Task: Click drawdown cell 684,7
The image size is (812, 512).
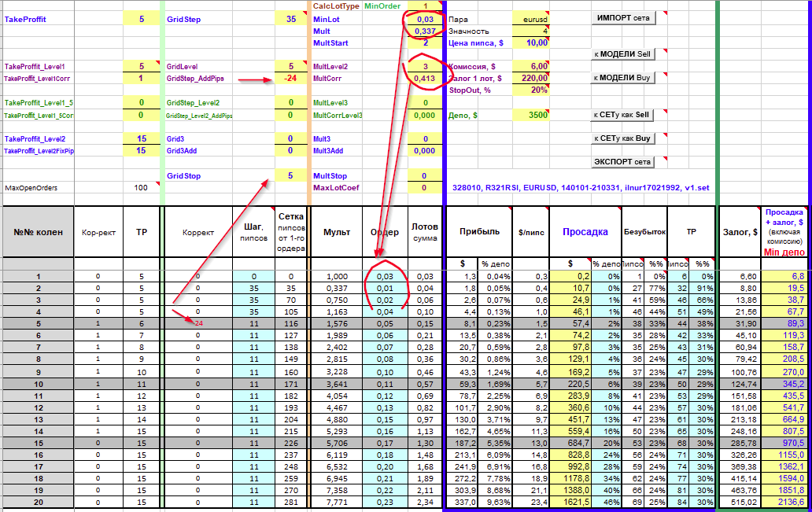Action: click(x=570, y=443)
